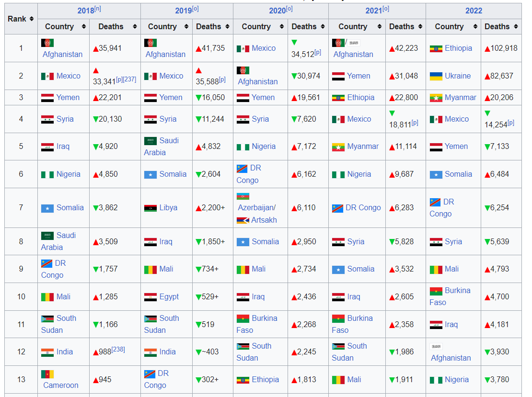Click the India flag in 2018 column
The height and width of the screenshot is (397, 532).
(47, 352)
